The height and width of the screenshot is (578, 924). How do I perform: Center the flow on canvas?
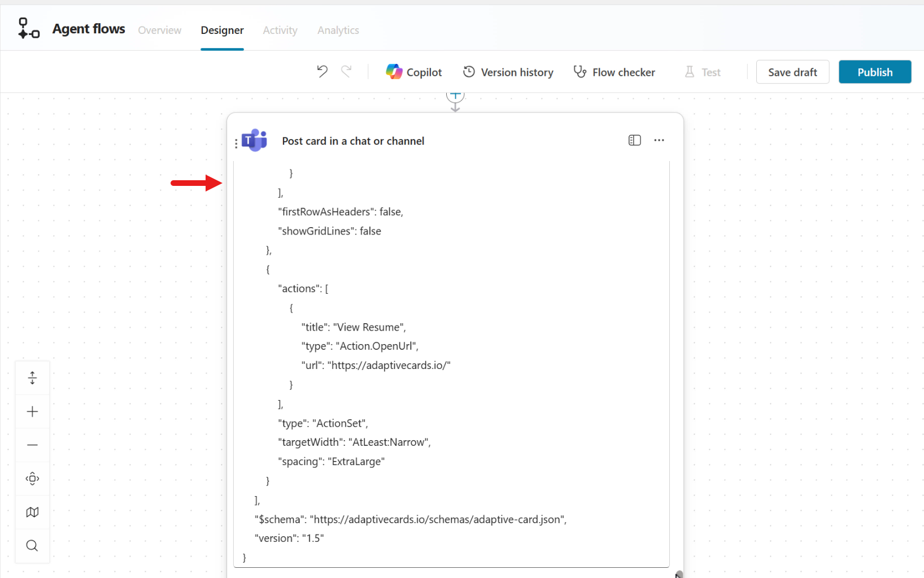pos(32,479)
